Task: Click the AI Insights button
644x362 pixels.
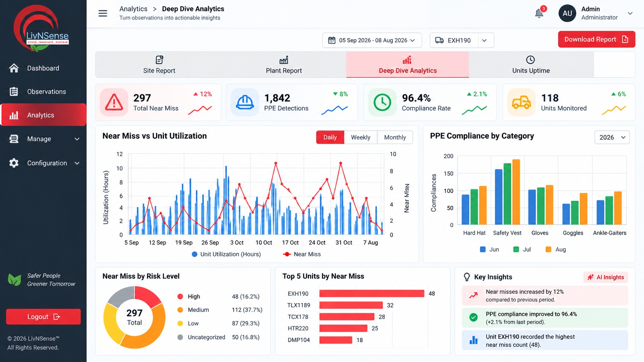Action: click(x=605, y=277)
